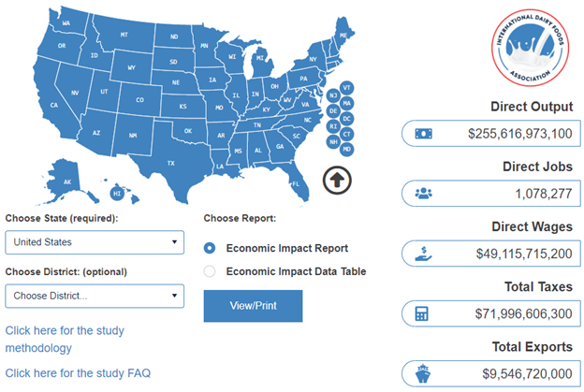This screenshot has width=584, height=392.
Task: Select California on the US map
Action: tap(54, 105)
